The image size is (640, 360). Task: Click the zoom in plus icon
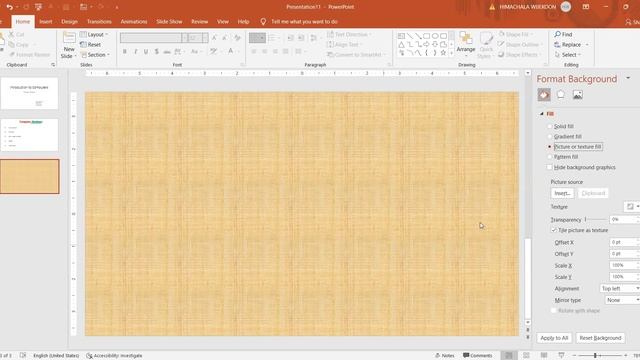[x=625, y=356]
